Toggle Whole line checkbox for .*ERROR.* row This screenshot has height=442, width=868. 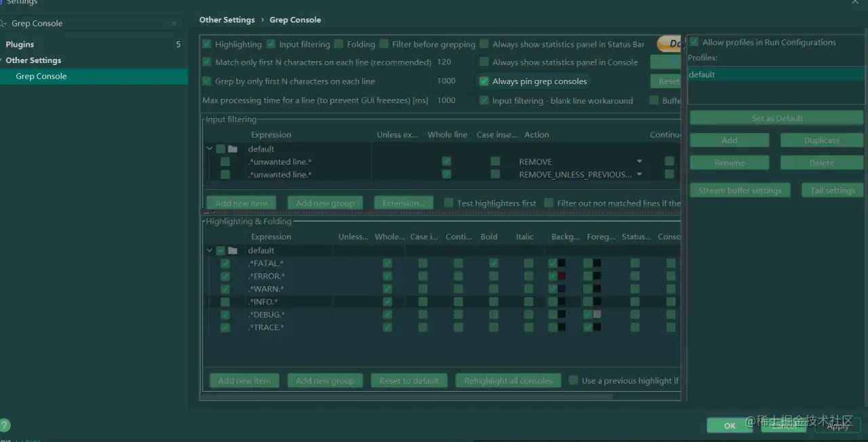coord(387,276)
